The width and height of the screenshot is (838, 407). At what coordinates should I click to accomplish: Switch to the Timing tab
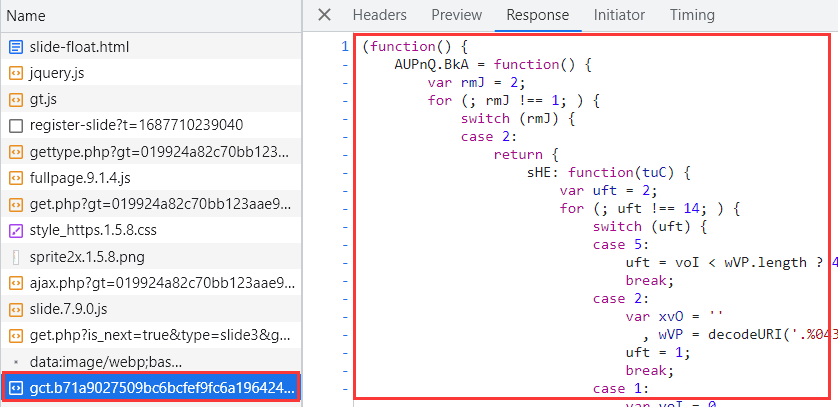click(692, 15)
